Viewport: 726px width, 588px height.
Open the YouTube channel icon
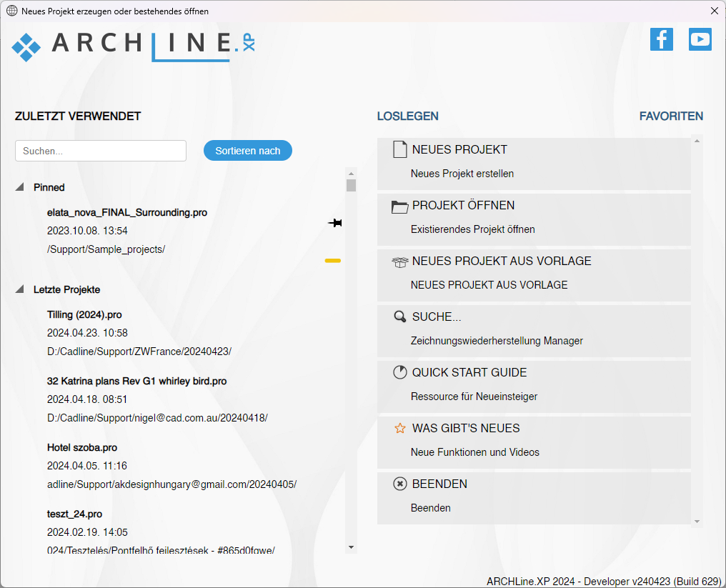pyautogui.click(x=700, y=39)
